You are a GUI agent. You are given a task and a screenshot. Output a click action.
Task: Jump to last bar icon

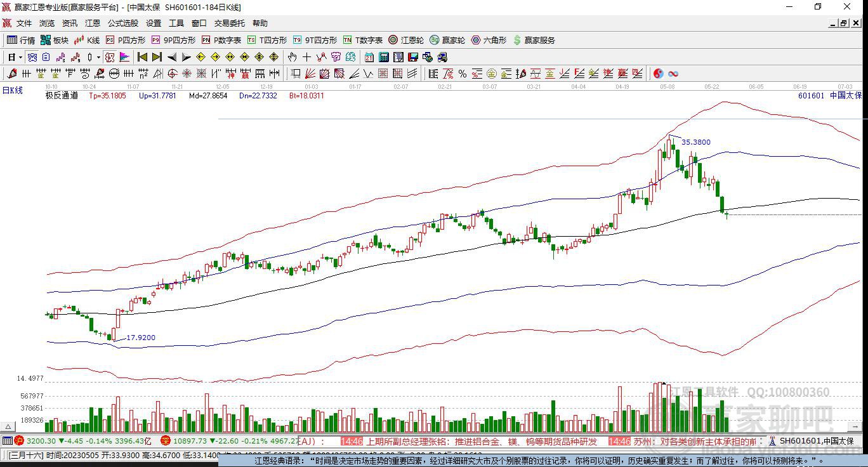pyautogui.click(x=157, y=57)
